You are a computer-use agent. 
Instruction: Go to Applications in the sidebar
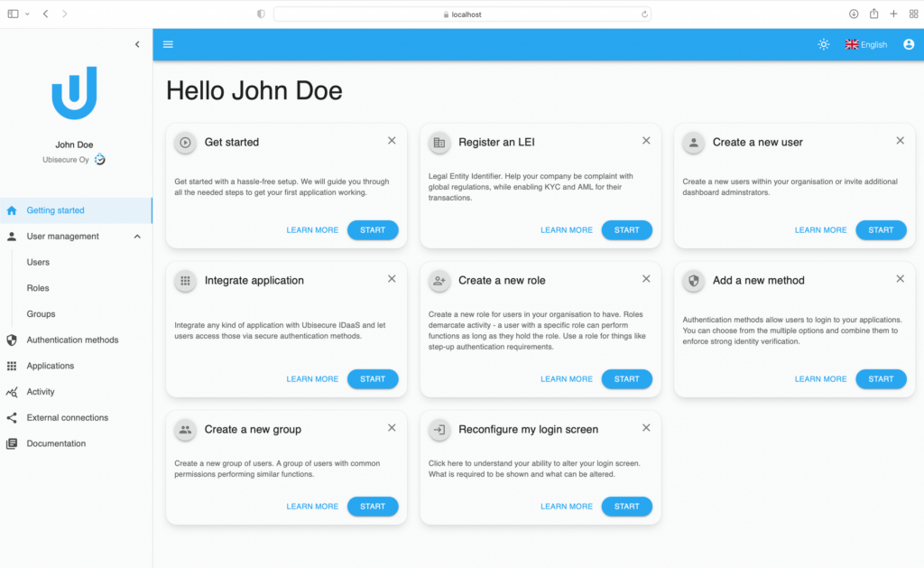point(50,366)
